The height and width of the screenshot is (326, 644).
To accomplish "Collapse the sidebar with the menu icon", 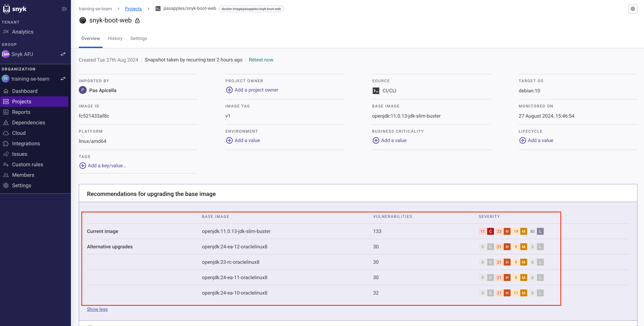I will (64, 9).
